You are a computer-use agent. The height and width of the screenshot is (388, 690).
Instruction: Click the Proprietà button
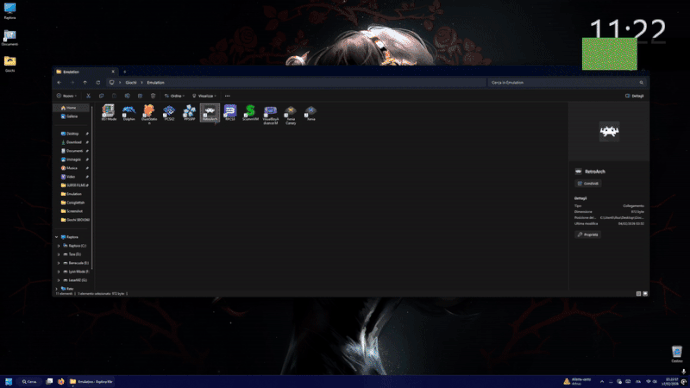(588, 234)
